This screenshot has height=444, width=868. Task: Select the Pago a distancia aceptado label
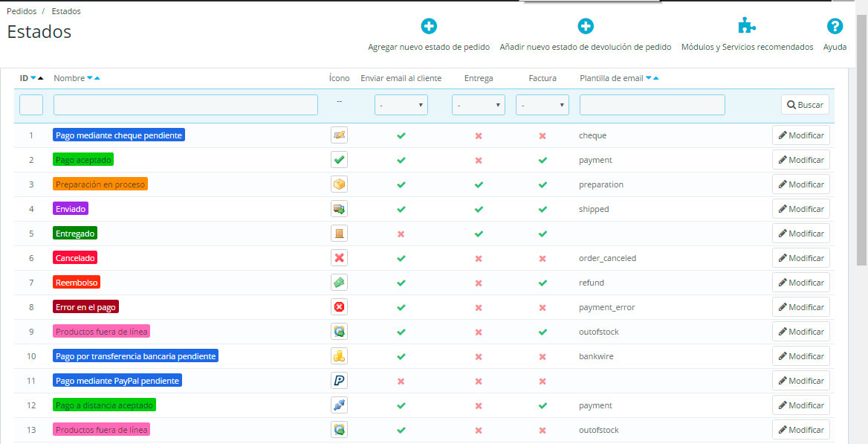(x=104, y=405)
